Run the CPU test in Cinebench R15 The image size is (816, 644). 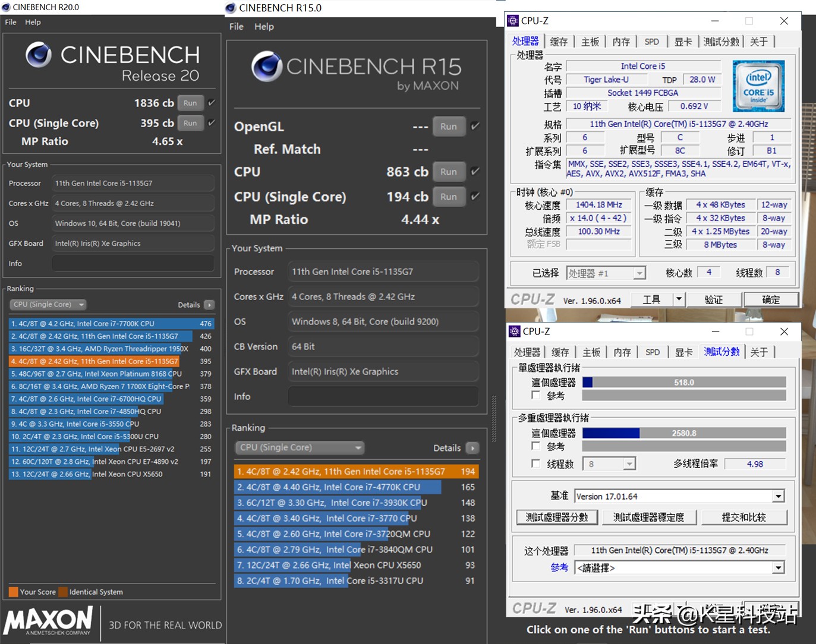coord(449,172)
